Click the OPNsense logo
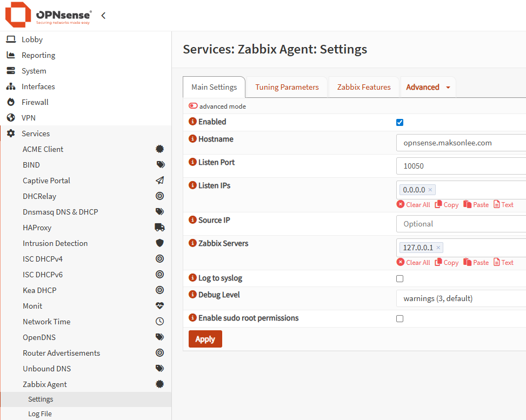This screenshot has width=526, height=420. 48,15
